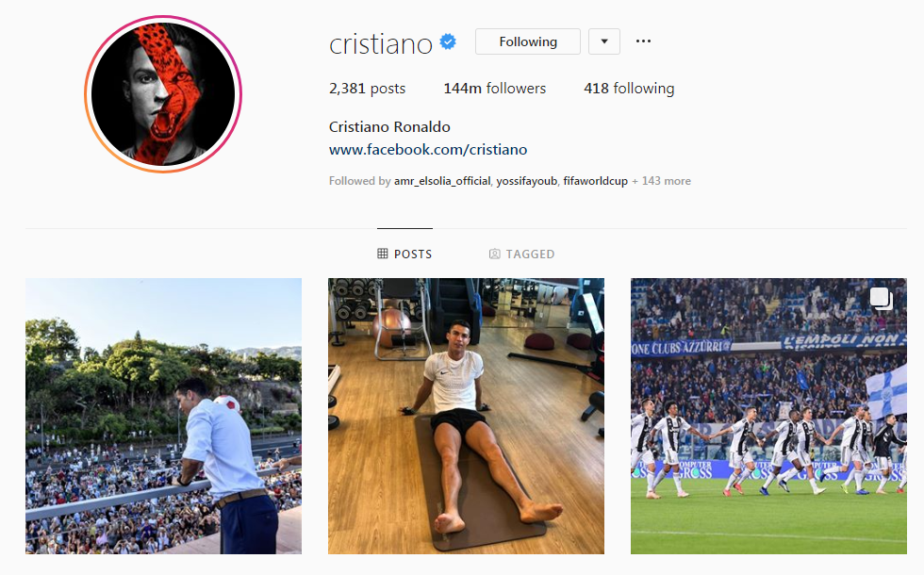
Task: Click the blue verified badge icon
Action: [448, 41]
